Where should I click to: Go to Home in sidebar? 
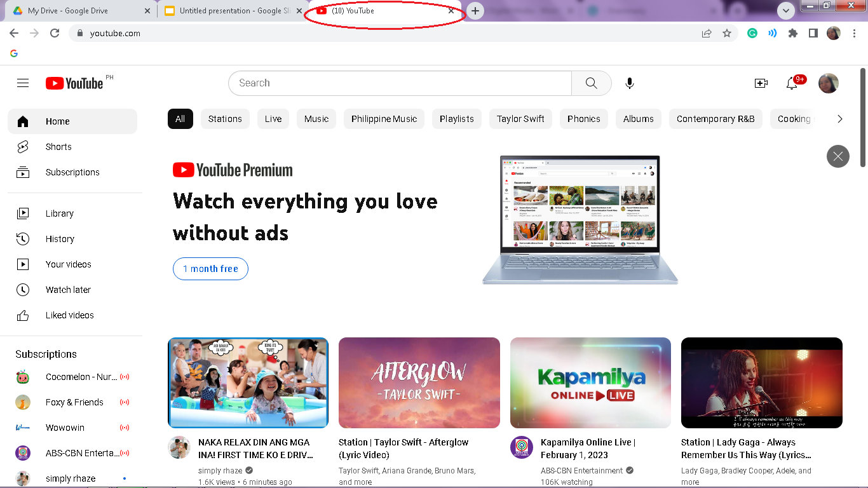[x=72, y=121]
